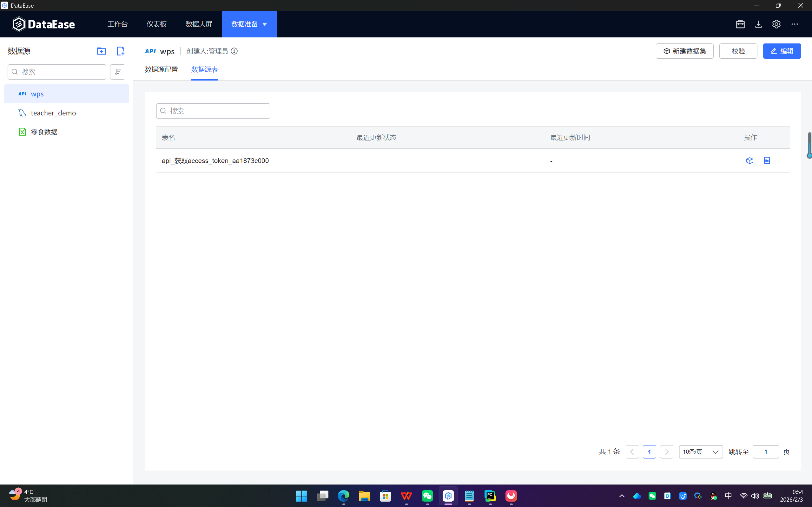Select teacher_demo datasource in the list
This screenshot has width=812, height=507.
[53, 113]
